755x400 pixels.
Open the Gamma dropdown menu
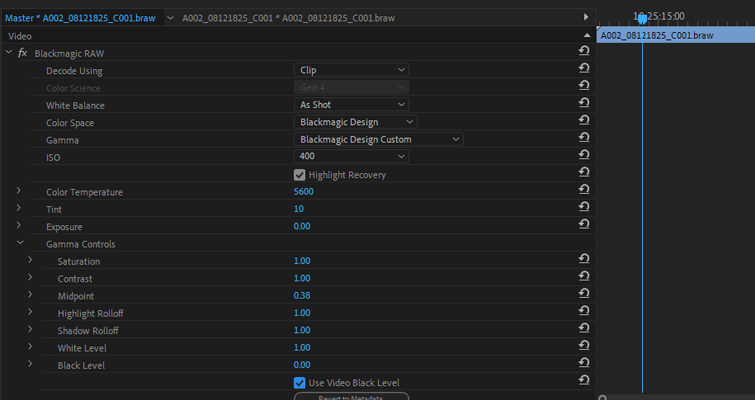[379, 140]
